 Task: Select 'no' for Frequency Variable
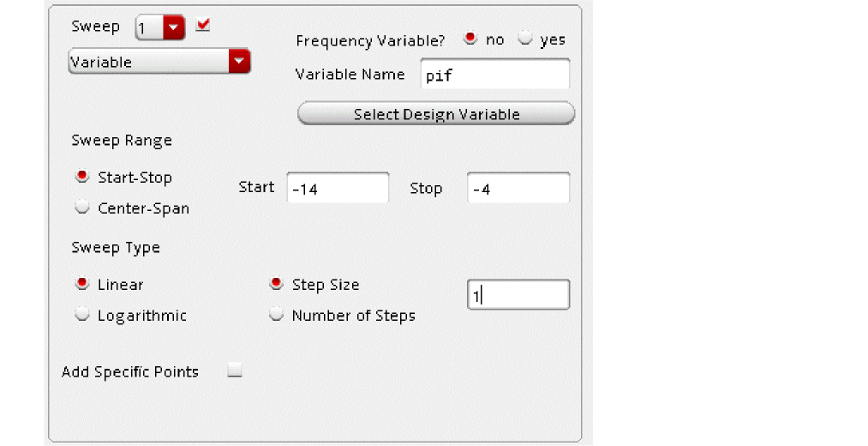470,39
